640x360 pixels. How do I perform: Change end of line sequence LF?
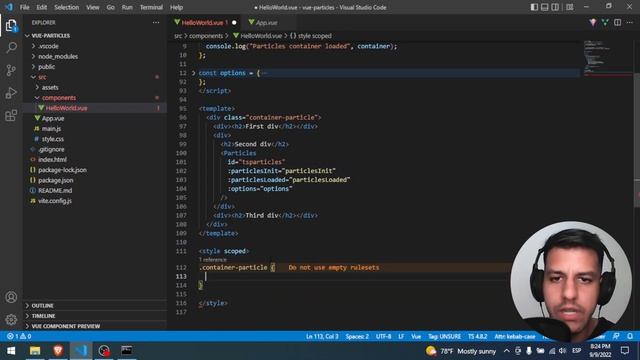[x=401, y=336]
